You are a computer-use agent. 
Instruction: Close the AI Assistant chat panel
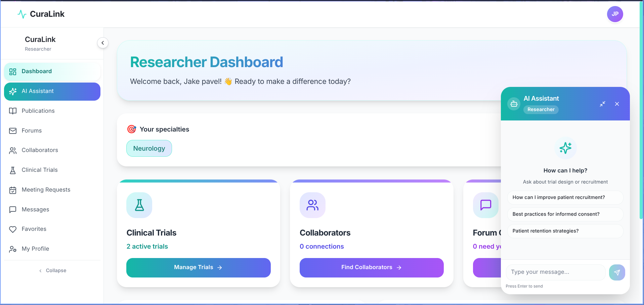coord(617,104)
